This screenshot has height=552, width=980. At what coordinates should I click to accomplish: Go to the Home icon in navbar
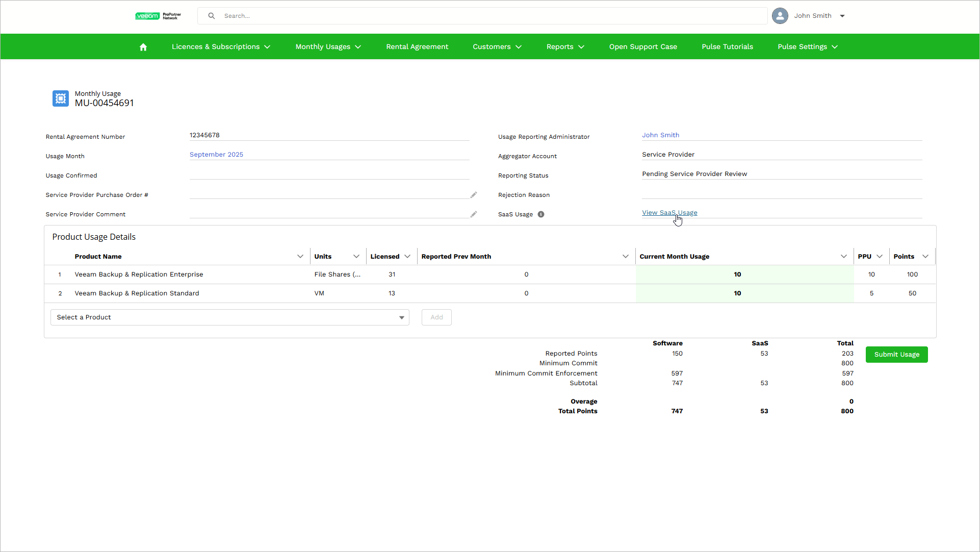(x=143, y=47)
